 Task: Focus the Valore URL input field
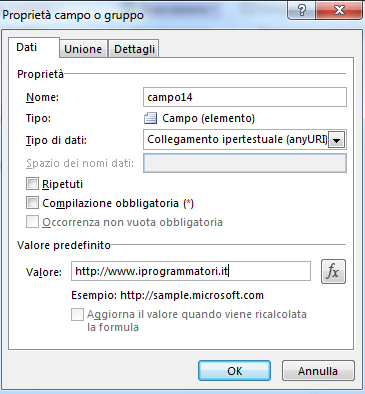[x=191, y=271]
